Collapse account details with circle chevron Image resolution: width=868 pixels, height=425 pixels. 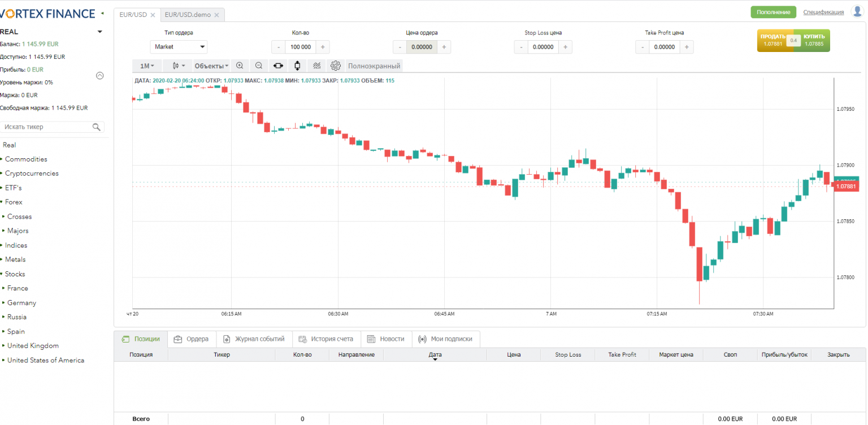pos(100,75)
